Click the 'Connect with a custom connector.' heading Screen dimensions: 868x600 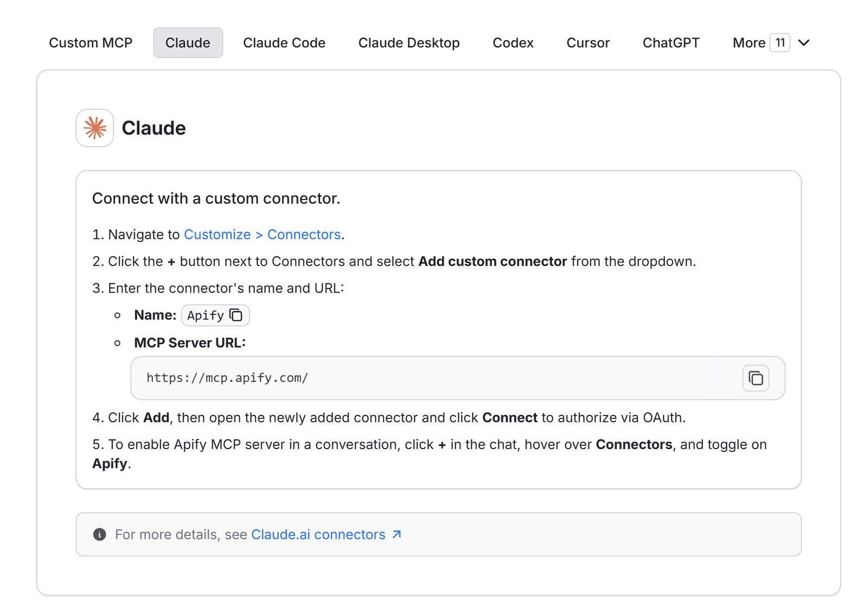coord(216,199)
